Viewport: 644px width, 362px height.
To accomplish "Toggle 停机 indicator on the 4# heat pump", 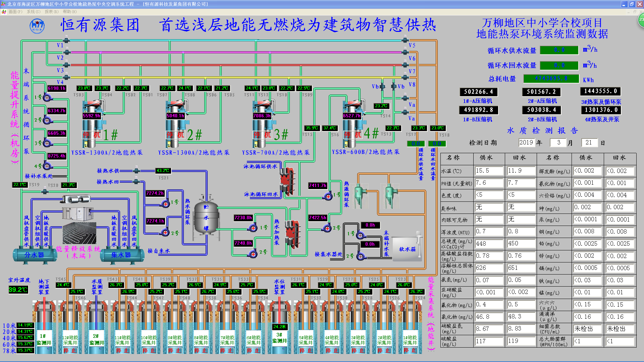I will (353, 135).
